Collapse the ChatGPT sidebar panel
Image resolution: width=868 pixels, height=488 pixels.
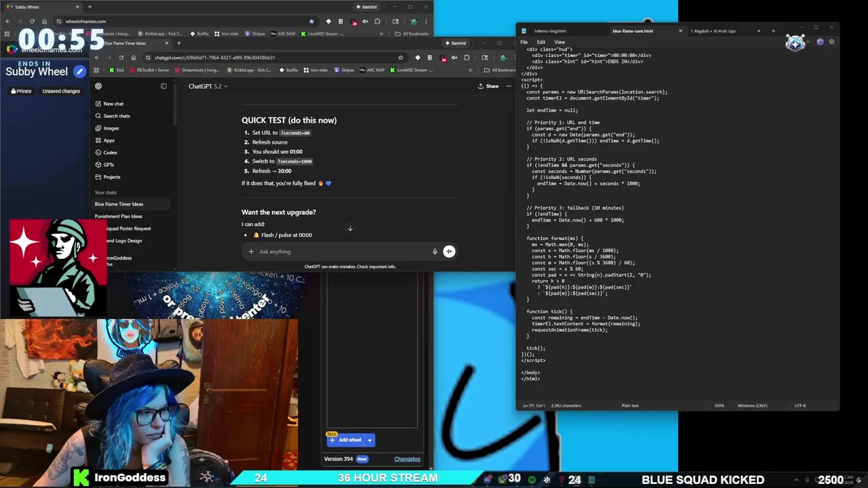[163, 86]
